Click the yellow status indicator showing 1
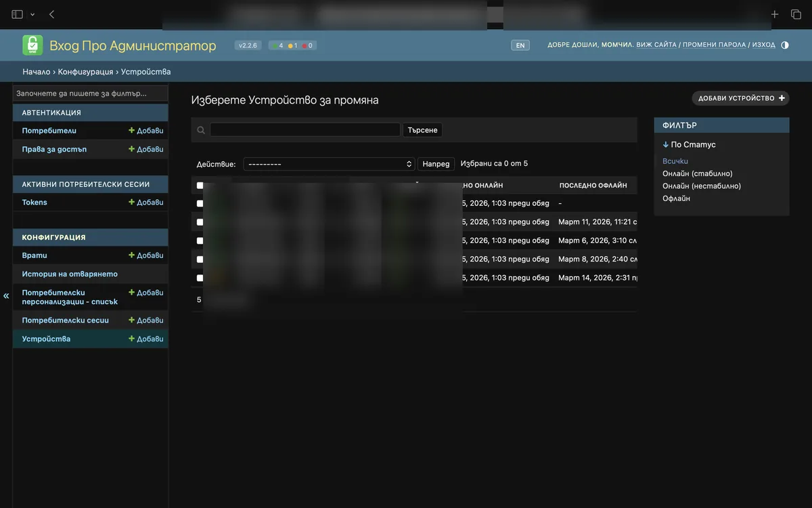Image resolution: width=812 pixels, height=508 pixels. tap(293, 45)
